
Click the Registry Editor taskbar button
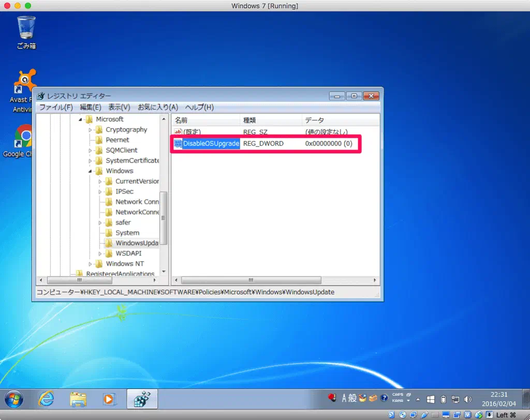[142, 399]
